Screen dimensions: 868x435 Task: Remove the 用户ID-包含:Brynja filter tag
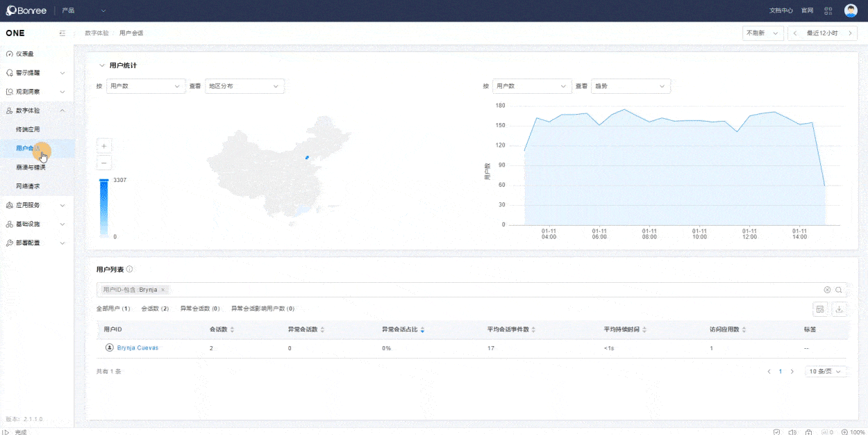click(x=162, y=290)
